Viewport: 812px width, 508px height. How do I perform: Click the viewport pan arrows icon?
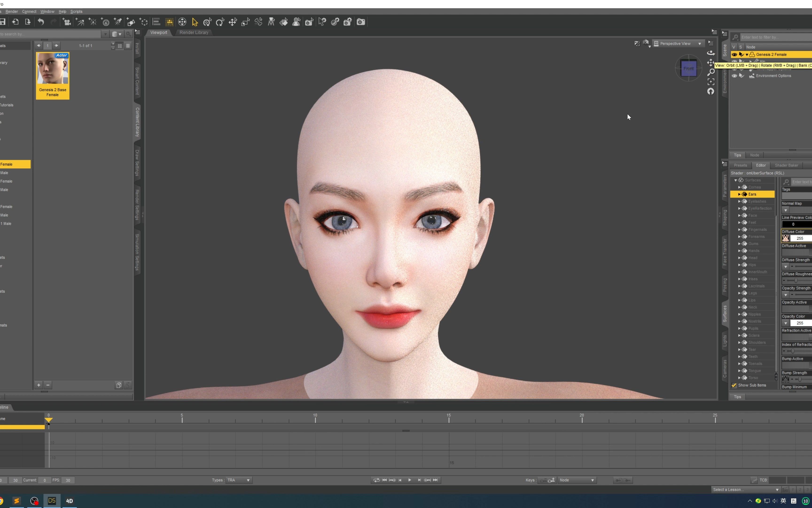point(711,63)
